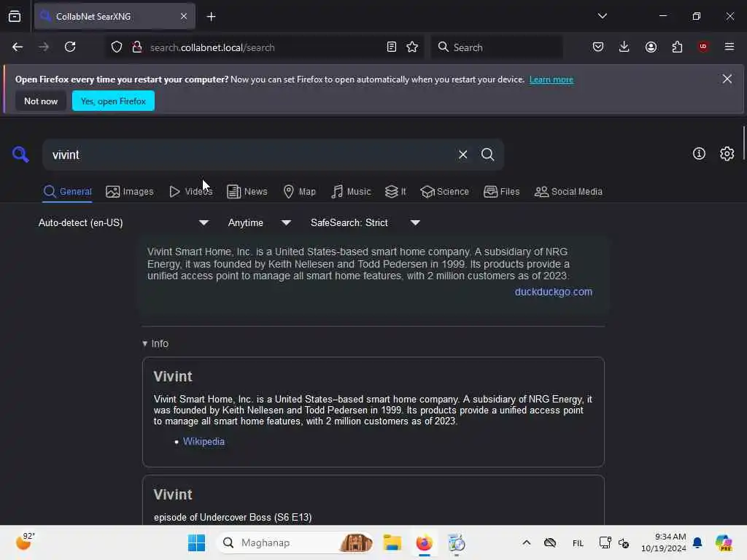The image size is (747, 560).
Task: Toggle reader view icon
Action: [x=392, y=47]
